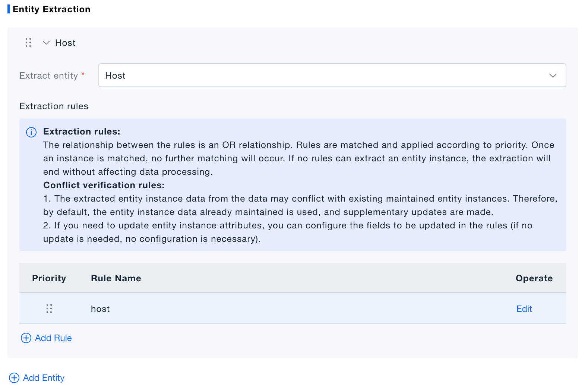Click the Edit link for host rule
Screen dimensions: 588x389
pyautogui.click(x=524, y=309)
